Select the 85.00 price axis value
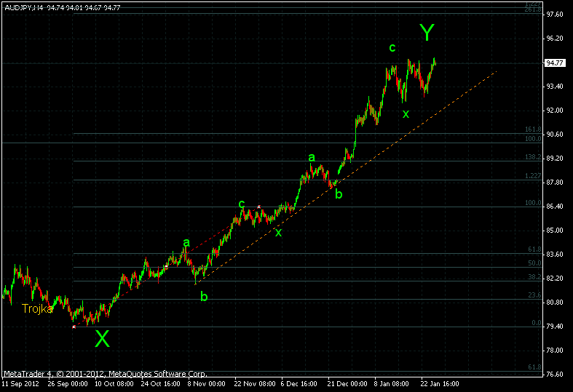The image size is (573, 392). [x=555, y=231]
